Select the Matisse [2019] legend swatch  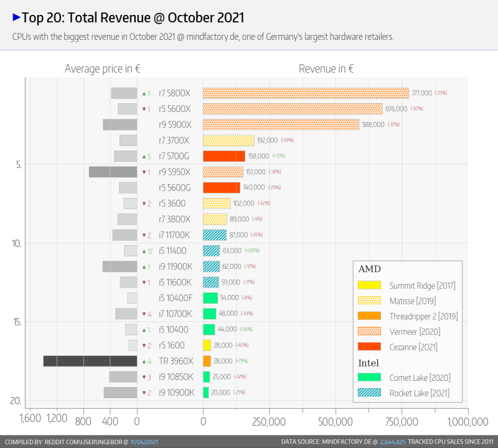[369, 301]
